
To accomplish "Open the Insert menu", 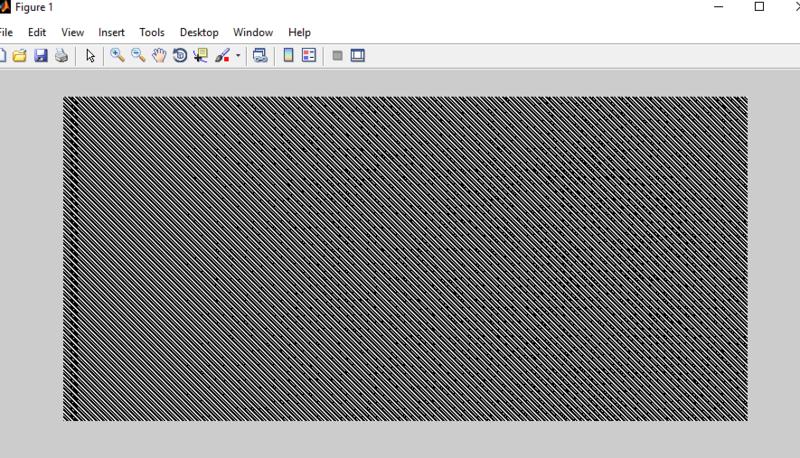I will (x=111, y=32).
